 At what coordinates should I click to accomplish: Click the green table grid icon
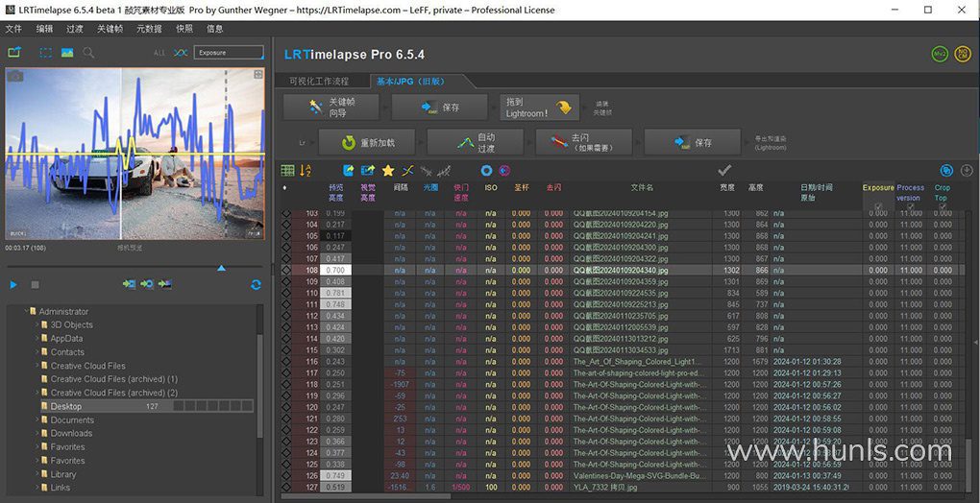(287, 170)
